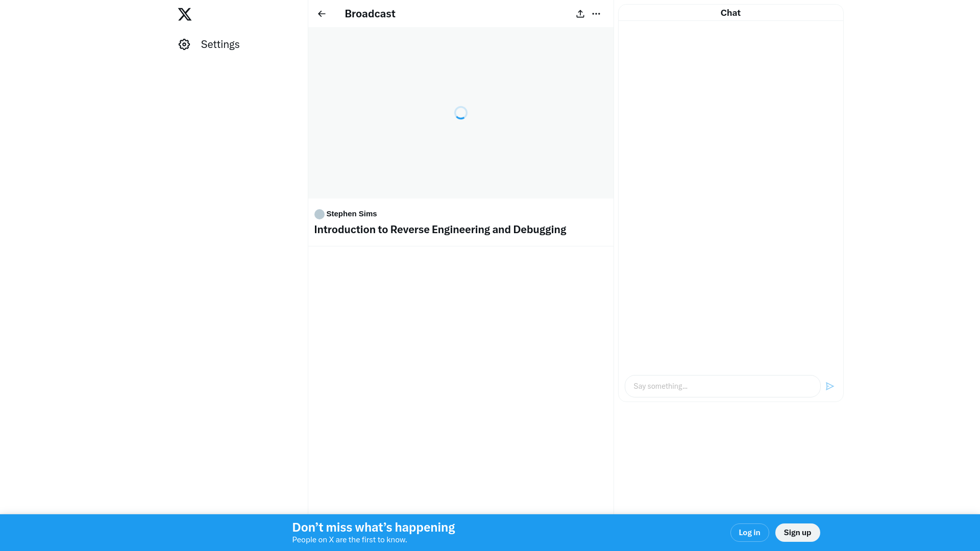The width and height of the screenshot is (980, 551).
Task: Click the Introduction to Reverse Engineering broadcast title
Action: 439,230
